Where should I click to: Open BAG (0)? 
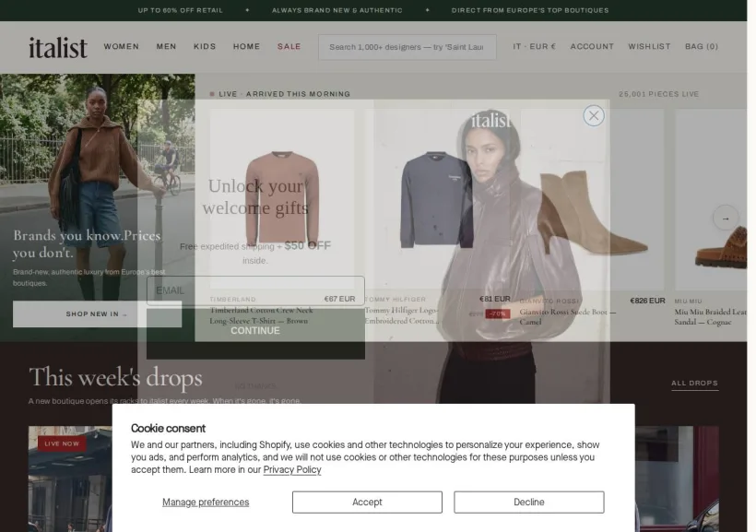tap(702, 47)
